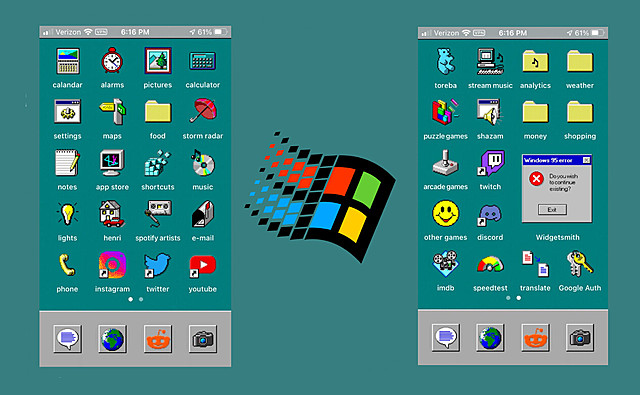640x395 pixels.
Task: Tap the VPN badge on the right phone's status bar
Action: (479, 33)
